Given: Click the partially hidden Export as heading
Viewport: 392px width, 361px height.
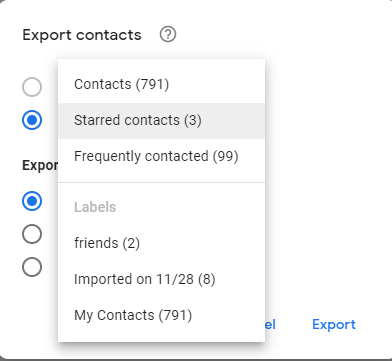Looking at the screenshot, I should (40, 165).
